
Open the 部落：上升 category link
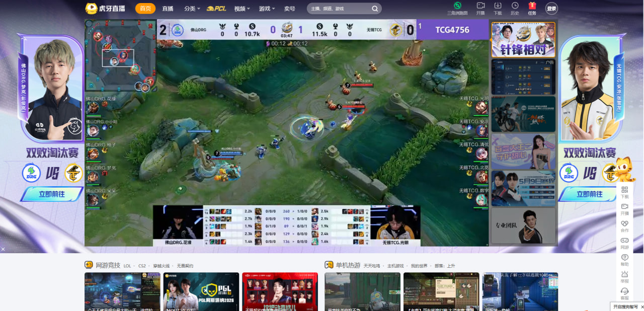pyautogui.click(x=445, y=266)
